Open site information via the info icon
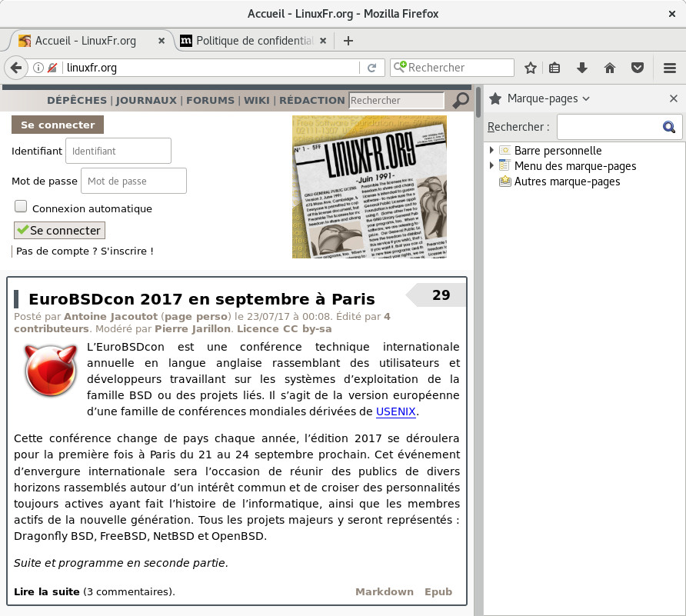This screenshot has width=686, height=616. click(38, 68)
